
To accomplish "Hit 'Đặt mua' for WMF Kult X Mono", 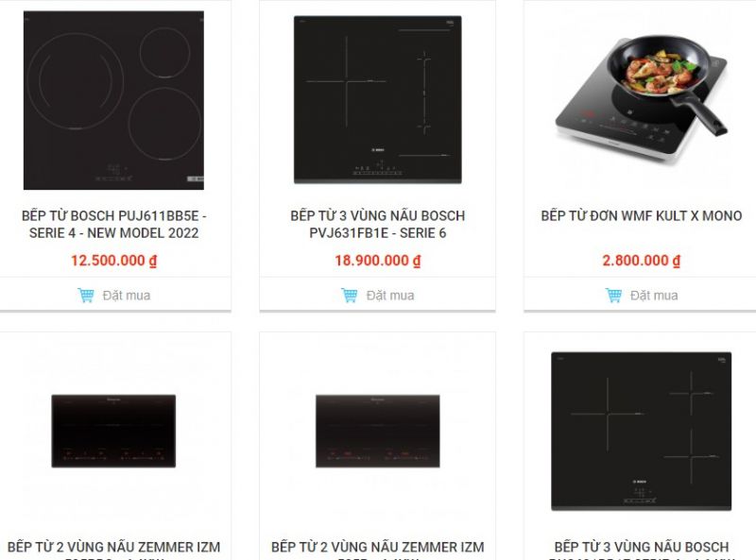I will [x=654, y=296].
